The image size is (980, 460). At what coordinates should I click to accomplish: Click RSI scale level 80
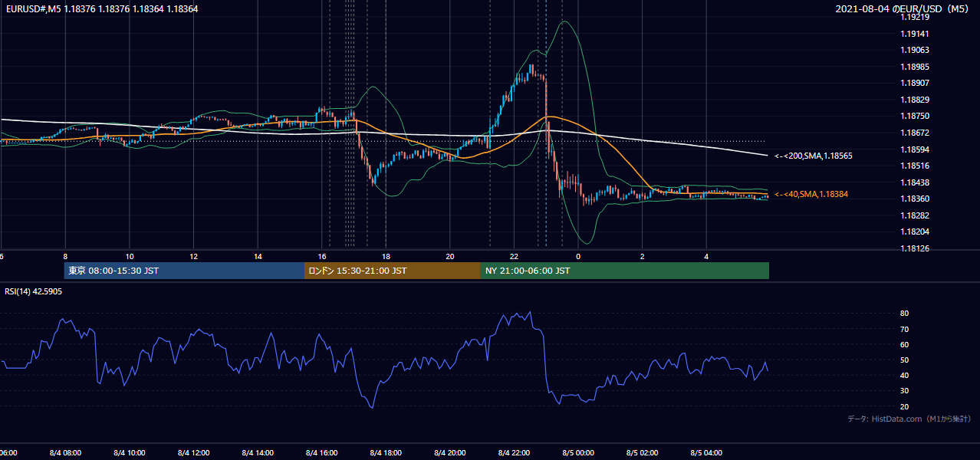pos(905,314)
